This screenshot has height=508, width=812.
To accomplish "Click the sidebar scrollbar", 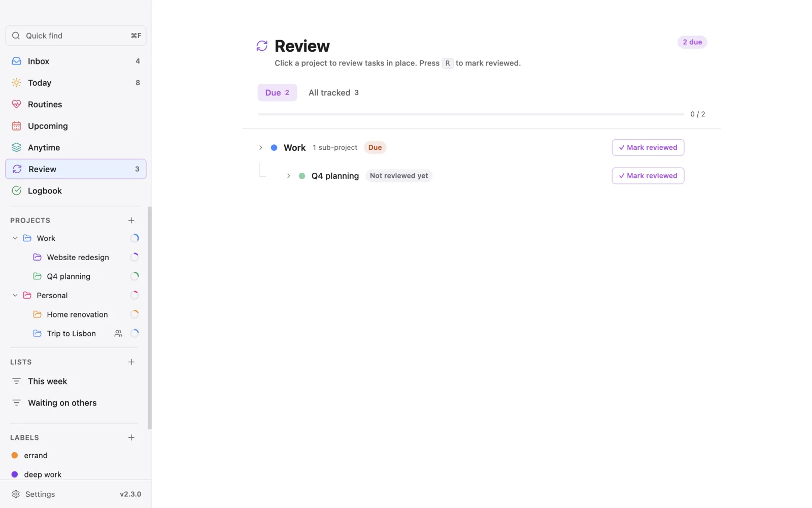I will 150,318.
